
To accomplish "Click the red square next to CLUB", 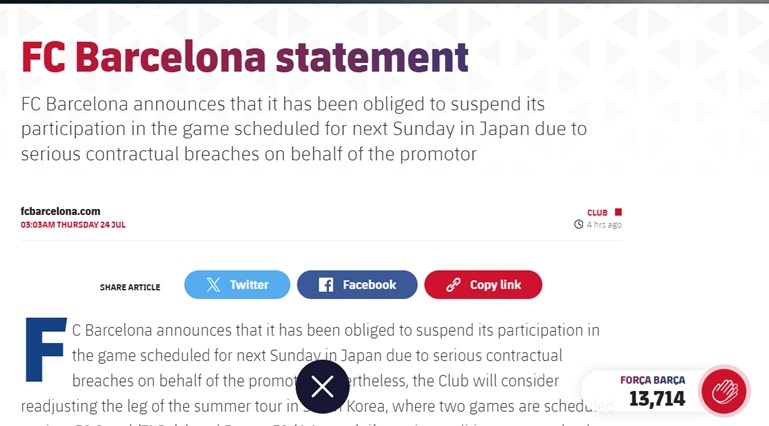I will click(618, 212).
